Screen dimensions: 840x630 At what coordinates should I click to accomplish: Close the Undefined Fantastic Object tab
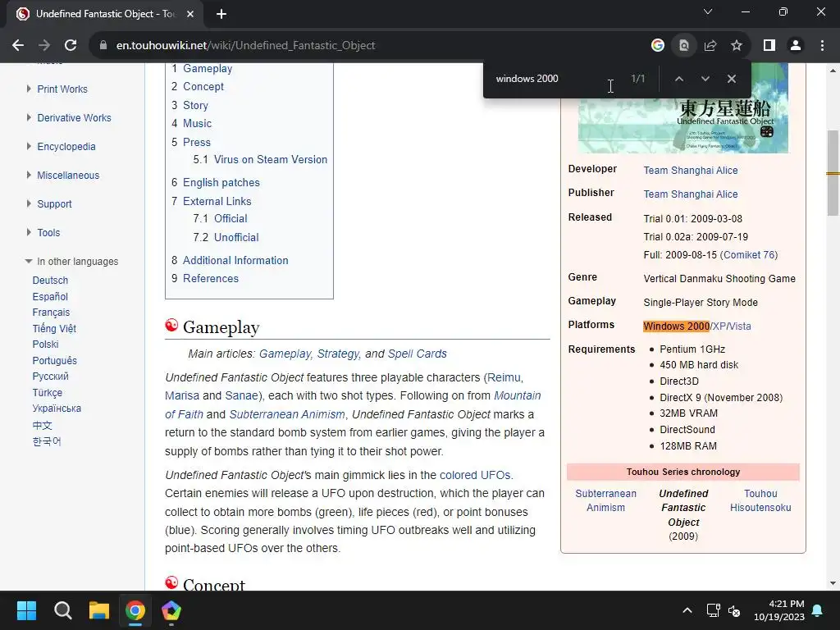[x=190, y=14]
